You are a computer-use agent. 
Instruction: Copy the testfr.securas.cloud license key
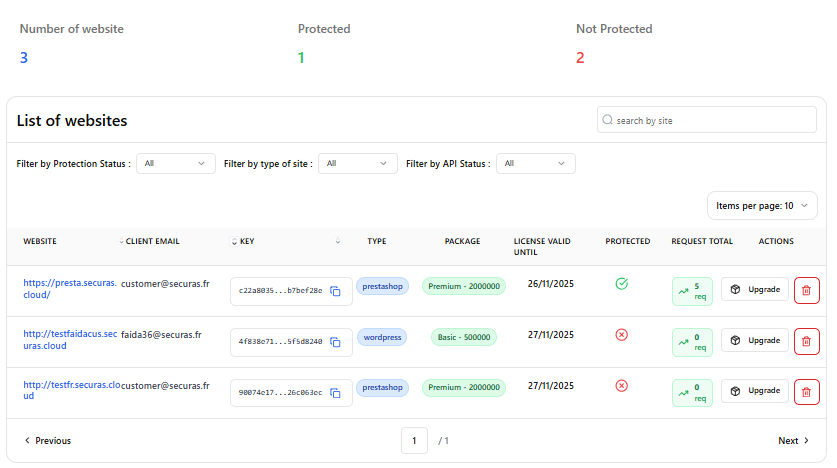point(336,393)
